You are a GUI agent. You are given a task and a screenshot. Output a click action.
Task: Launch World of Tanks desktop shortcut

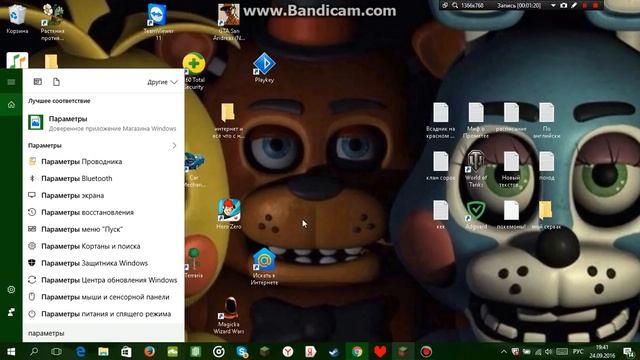[476, 169]
